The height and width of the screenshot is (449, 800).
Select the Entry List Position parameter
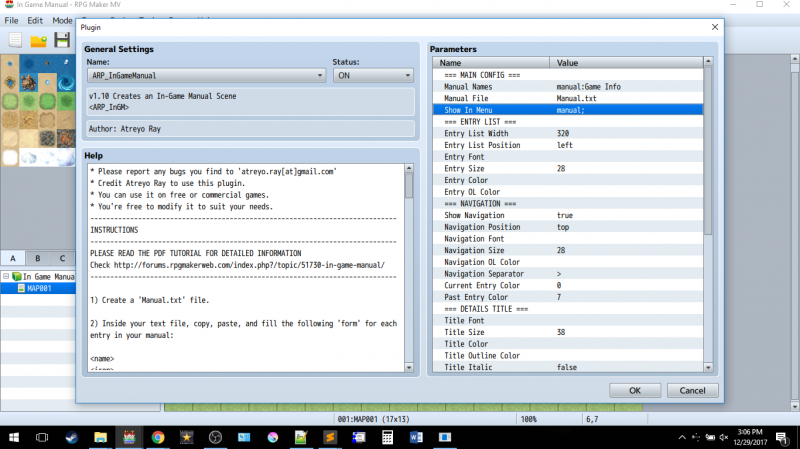(568, 145)
